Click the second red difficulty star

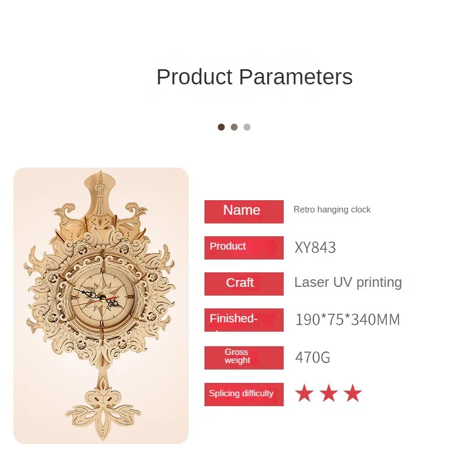(329, 393)
